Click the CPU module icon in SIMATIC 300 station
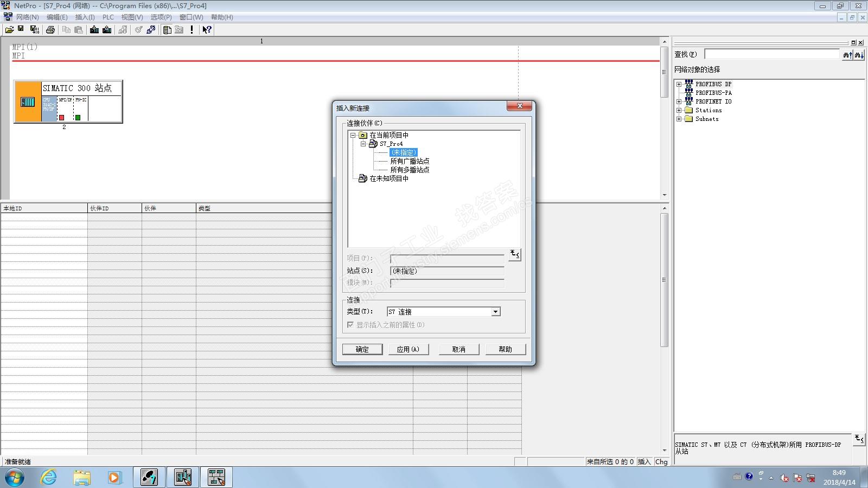The width and height of the screenshot is (868, 488). coord(49,108)
